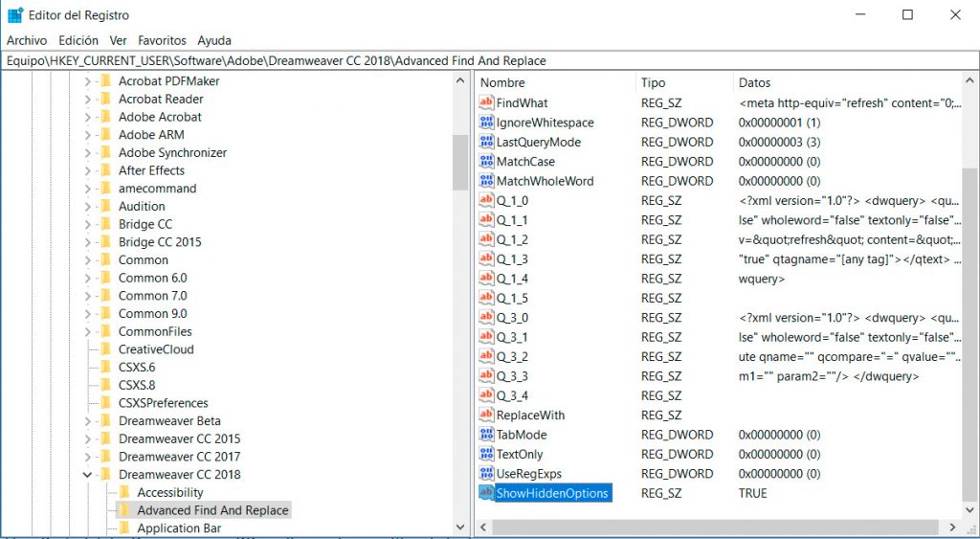Select the Common 6.0 key
The image size is (980, 539).
[x=152, y=278]
